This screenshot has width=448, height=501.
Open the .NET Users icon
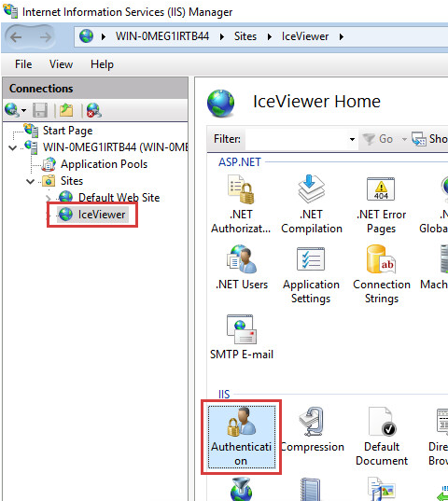click(242, 268)
